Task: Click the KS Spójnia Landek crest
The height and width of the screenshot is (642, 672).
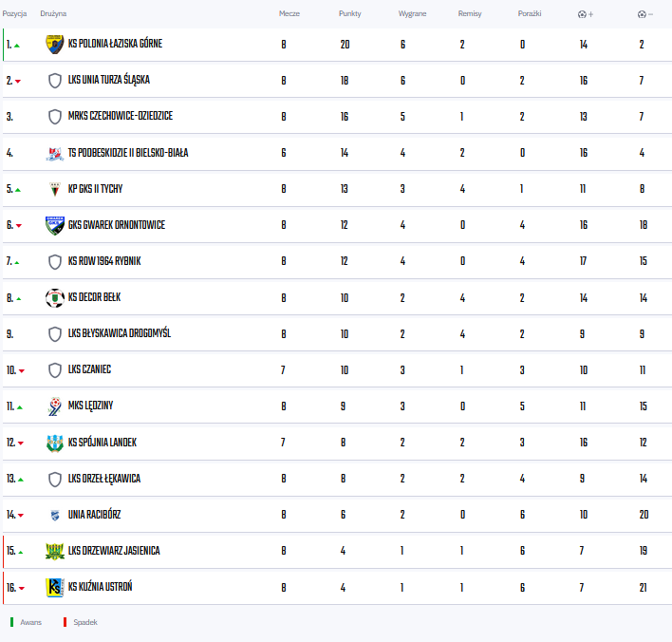Action: point(55,443)
